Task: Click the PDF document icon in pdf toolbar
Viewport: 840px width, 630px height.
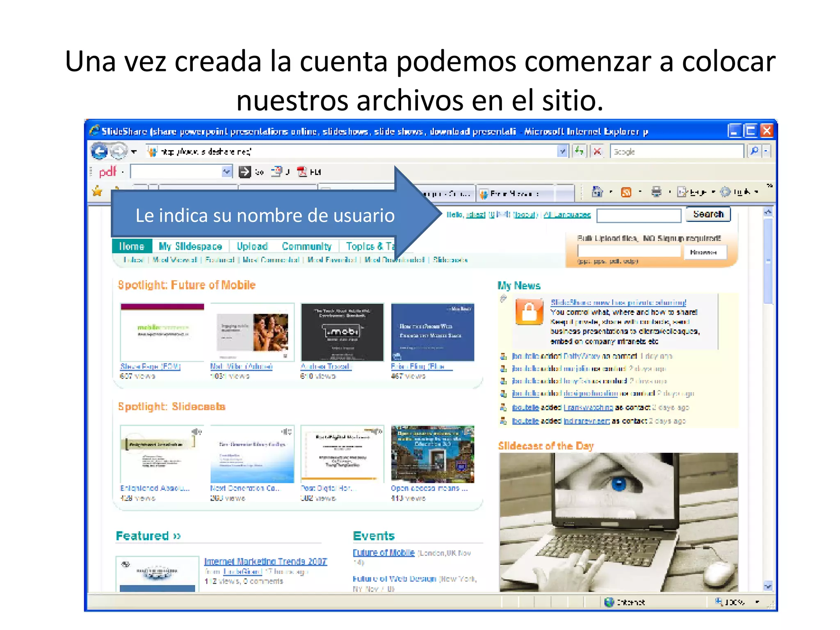Action: [277, 172]
